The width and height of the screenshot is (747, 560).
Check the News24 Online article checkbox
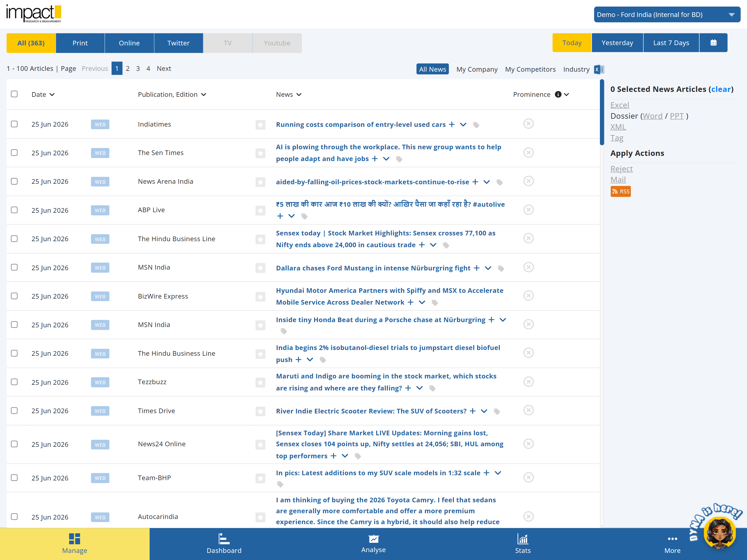coord(14,444)
